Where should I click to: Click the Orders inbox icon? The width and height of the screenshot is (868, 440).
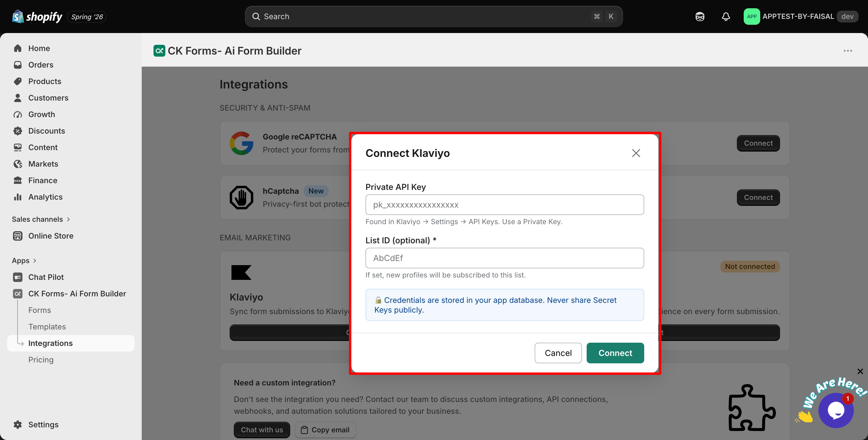pyautogui.click(x=18, y=65)
